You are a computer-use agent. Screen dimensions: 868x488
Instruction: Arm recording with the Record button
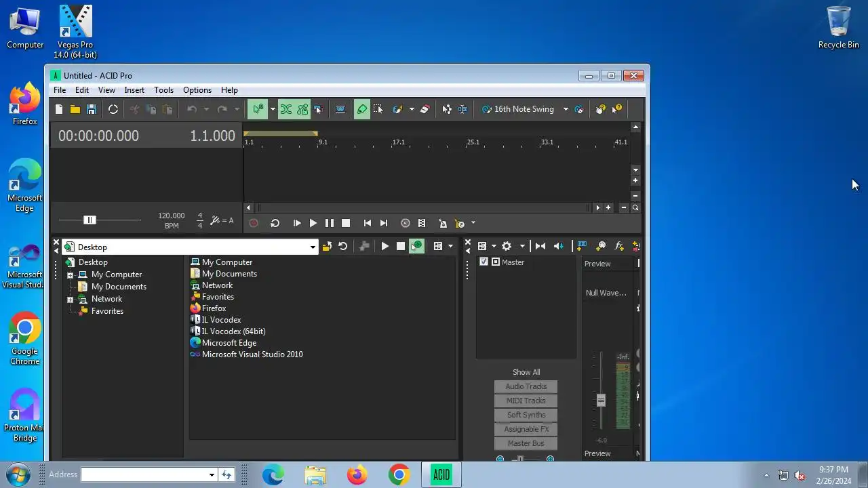254,223
